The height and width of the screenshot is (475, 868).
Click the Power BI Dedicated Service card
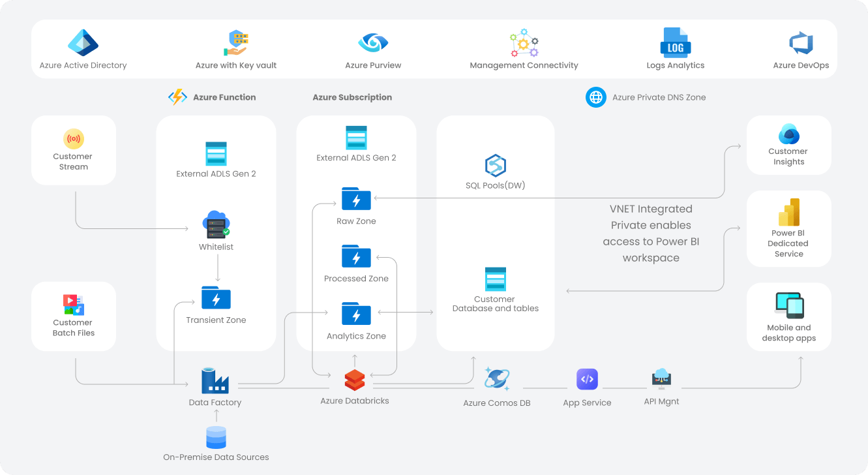(788, 228)
